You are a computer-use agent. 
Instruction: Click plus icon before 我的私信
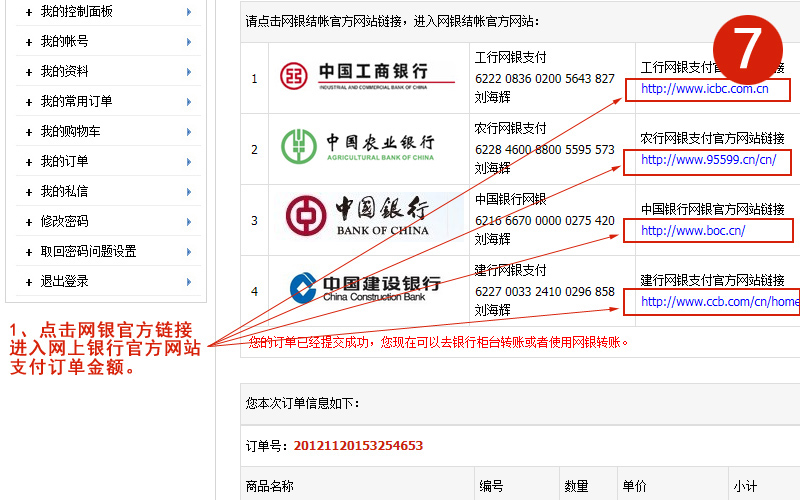click(x=29, y=193)
